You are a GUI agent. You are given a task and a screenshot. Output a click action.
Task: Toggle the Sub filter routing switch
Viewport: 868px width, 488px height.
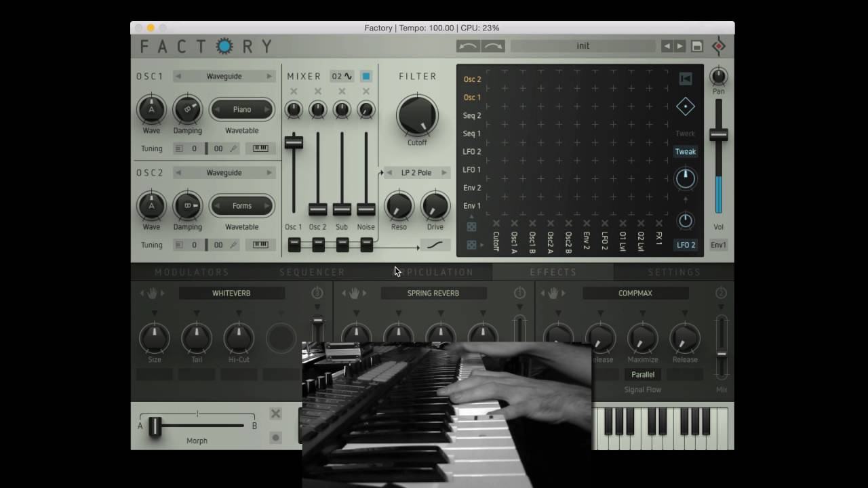[342, 245]
